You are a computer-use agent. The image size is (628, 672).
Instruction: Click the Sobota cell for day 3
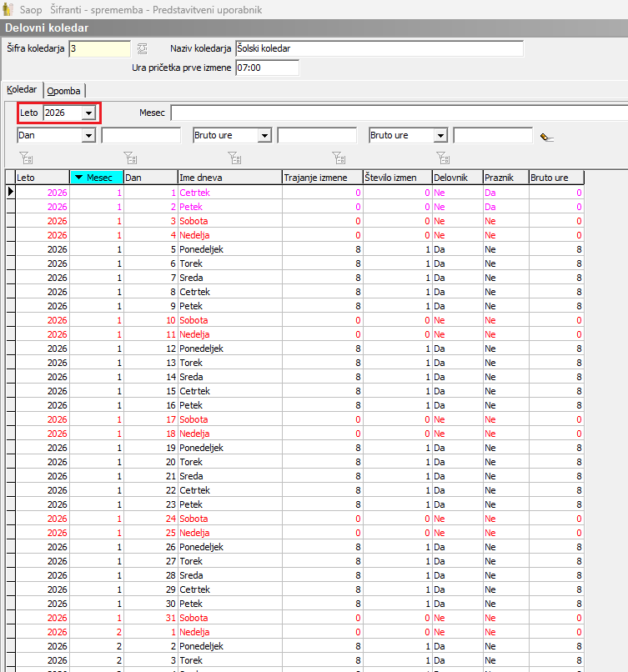[x=230, y=221]
